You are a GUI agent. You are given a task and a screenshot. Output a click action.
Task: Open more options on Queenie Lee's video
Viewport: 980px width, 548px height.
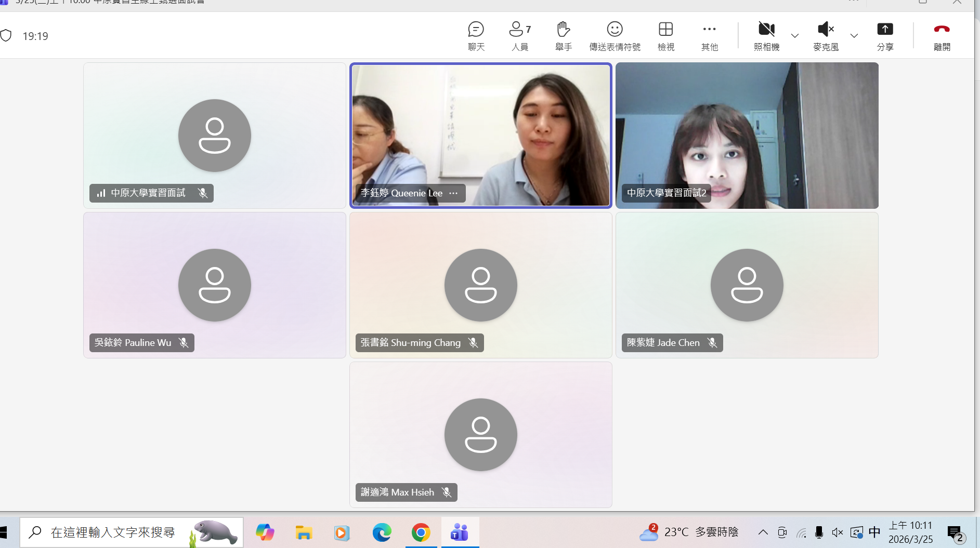coord(453,193)
